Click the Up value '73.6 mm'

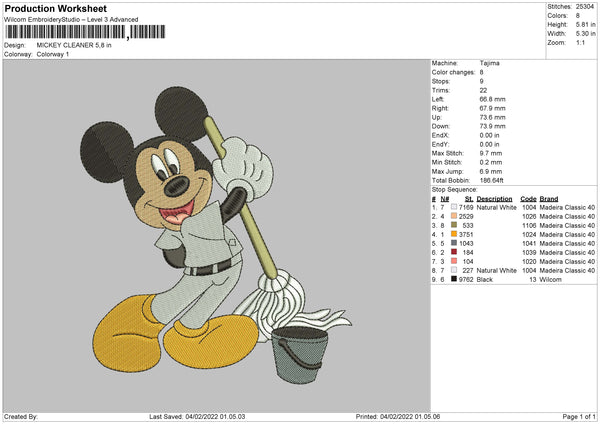click(492, 117)
